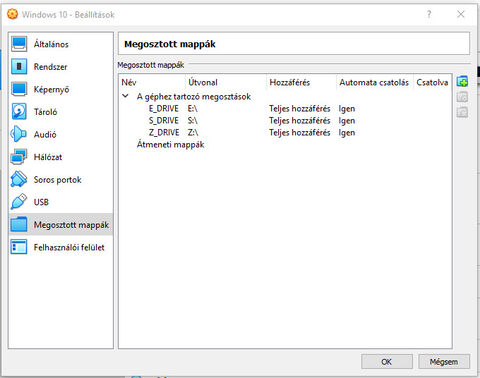480x378 pixels.
Task: Select the Megosztott mappák folder icon
Action: (19, 225)
